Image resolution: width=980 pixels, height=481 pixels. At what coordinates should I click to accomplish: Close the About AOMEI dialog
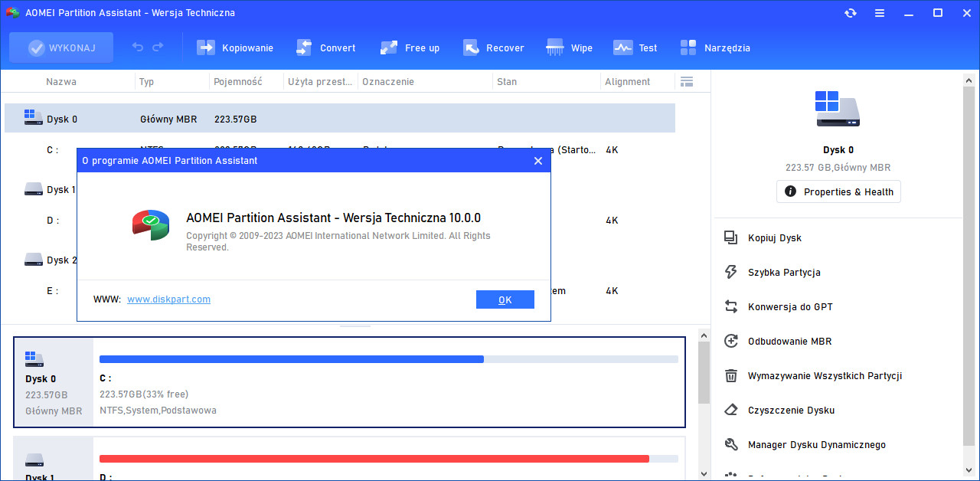[538, 161]
